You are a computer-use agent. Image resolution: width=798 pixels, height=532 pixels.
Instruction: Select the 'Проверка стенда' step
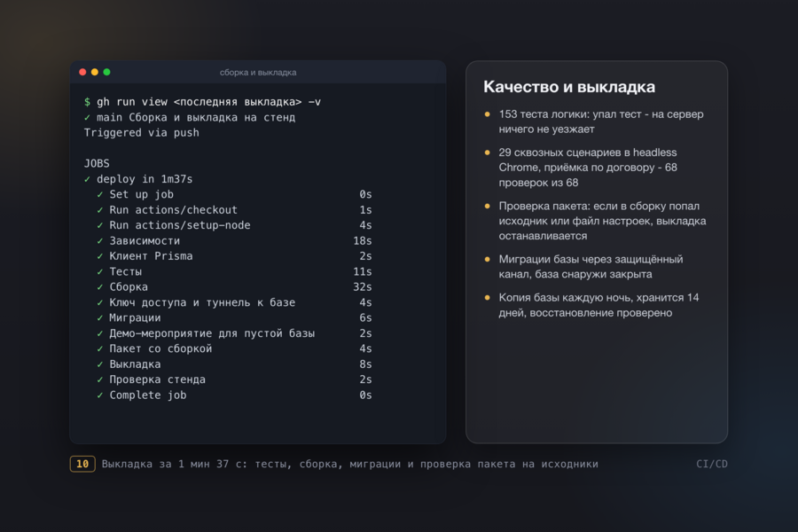(234, 379)
